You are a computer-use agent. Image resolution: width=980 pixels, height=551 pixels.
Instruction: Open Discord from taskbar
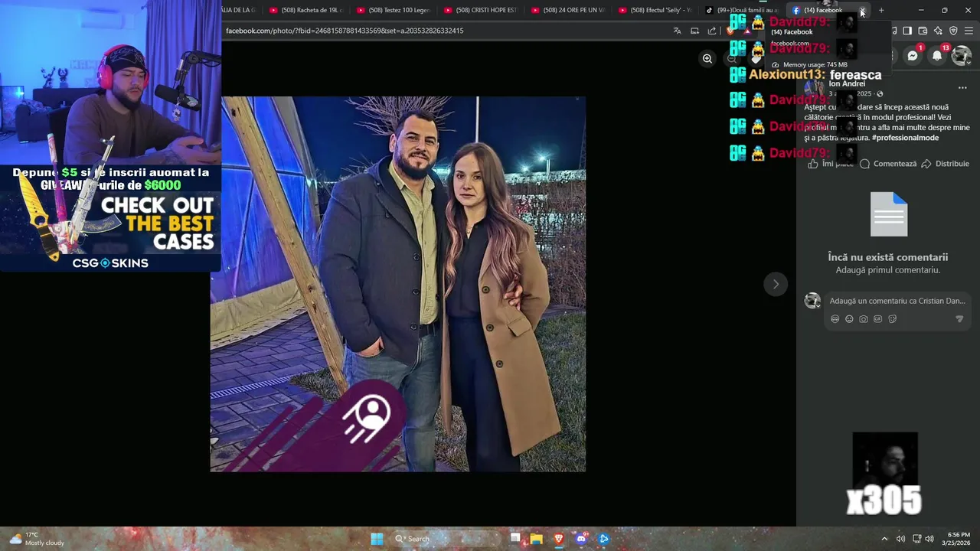click(x=581, y=539)
